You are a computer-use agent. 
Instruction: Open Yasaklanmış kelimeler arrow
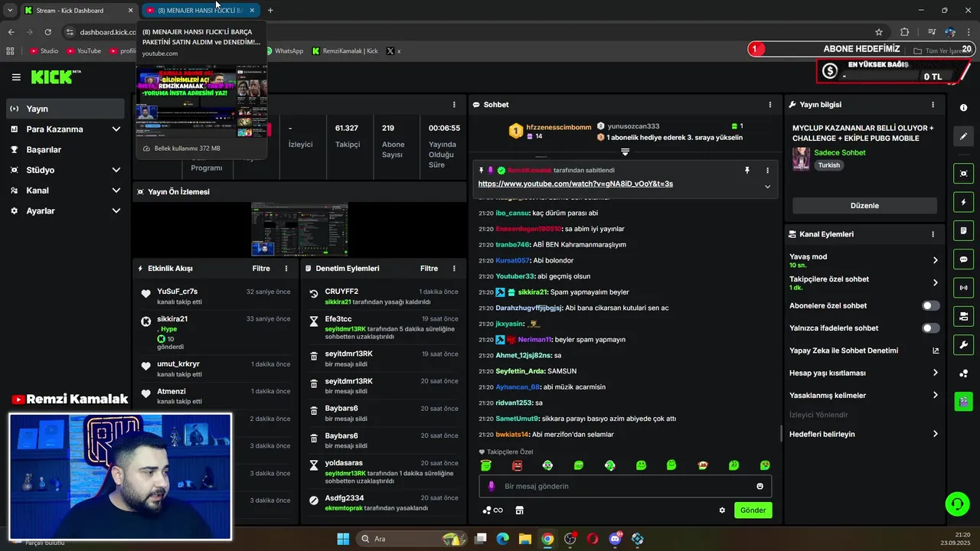click(935, 395)
